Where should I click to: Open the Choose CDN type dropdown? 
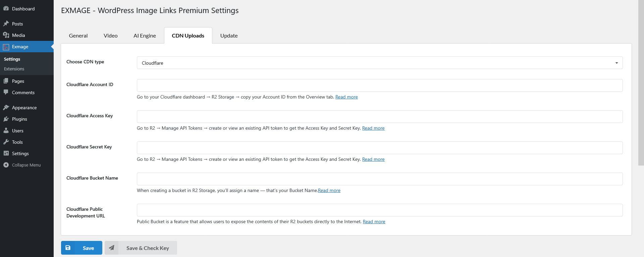click(x=380, y=63)
